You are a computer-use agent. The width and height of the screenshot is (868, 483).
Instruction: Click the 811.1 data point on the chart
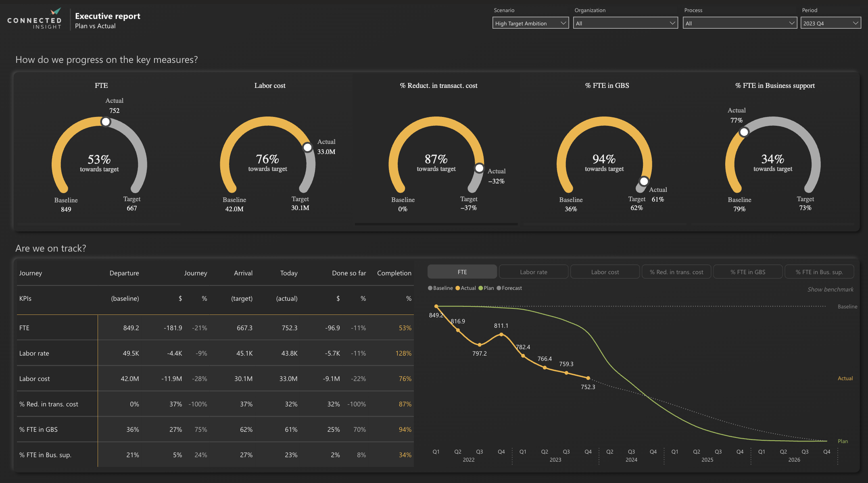coord(501,335)
